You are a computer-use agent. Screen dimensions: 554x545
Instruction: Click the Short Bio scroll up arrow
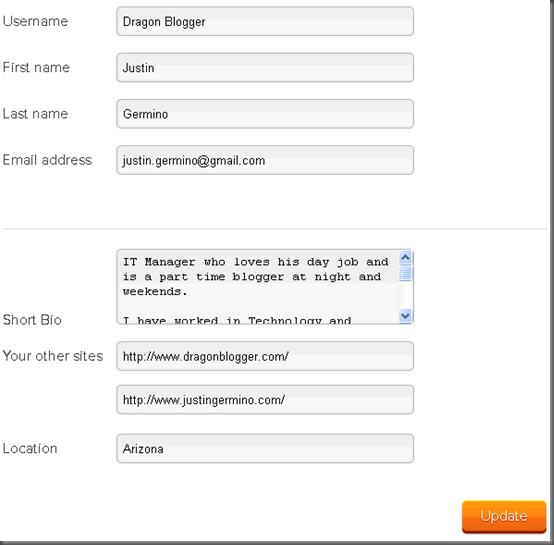point(405,258)
